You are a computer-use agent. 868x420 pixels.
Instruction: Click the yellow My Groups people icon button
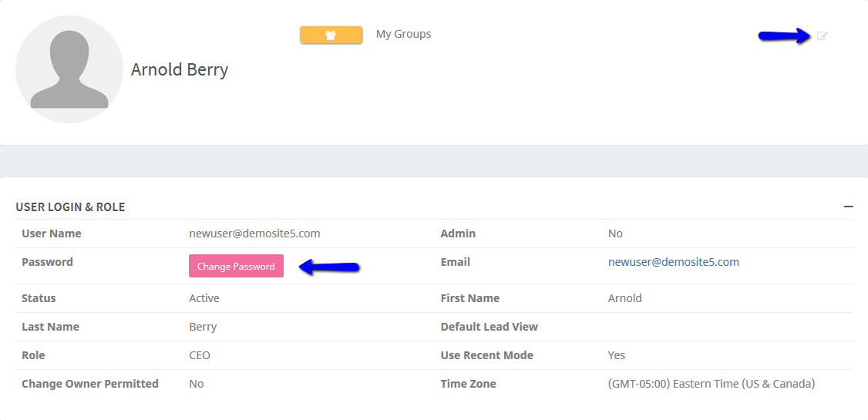pyautogui.click(x=331, y=35)
